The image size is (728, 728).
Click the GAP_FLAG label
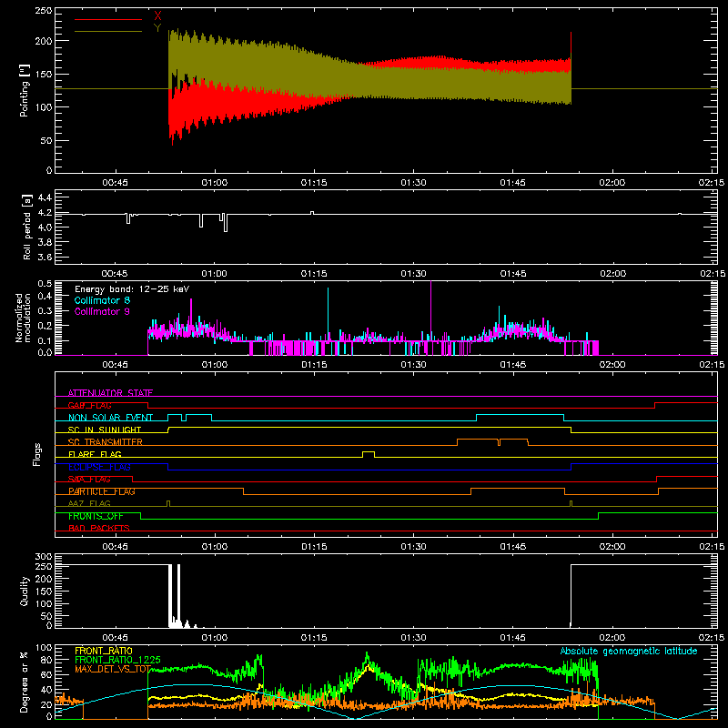[x=90, y=405]
